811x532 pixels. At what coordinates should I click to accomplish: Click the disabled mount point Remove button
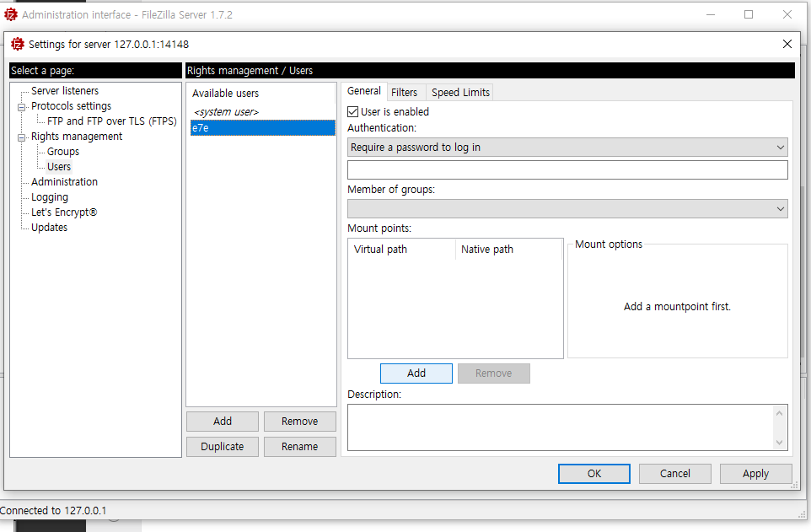pyautogui.click(x=493, y=373)
